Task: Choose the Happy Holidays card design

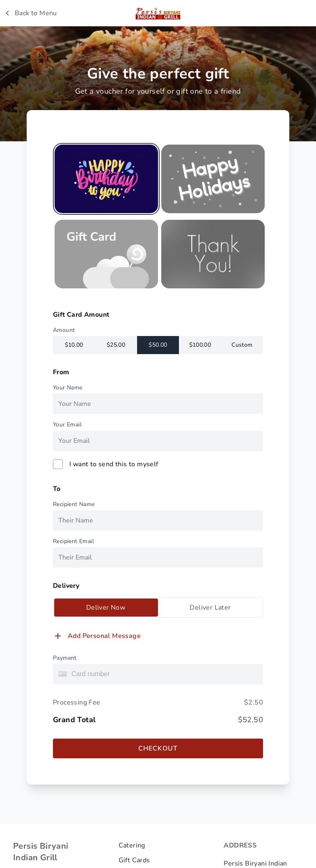Action: pos(213,179)
